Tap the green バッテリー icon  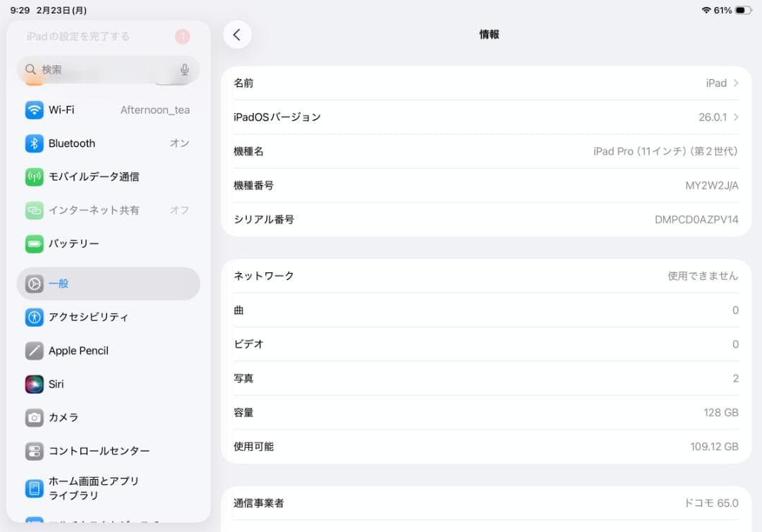click(x=34, y=244)
